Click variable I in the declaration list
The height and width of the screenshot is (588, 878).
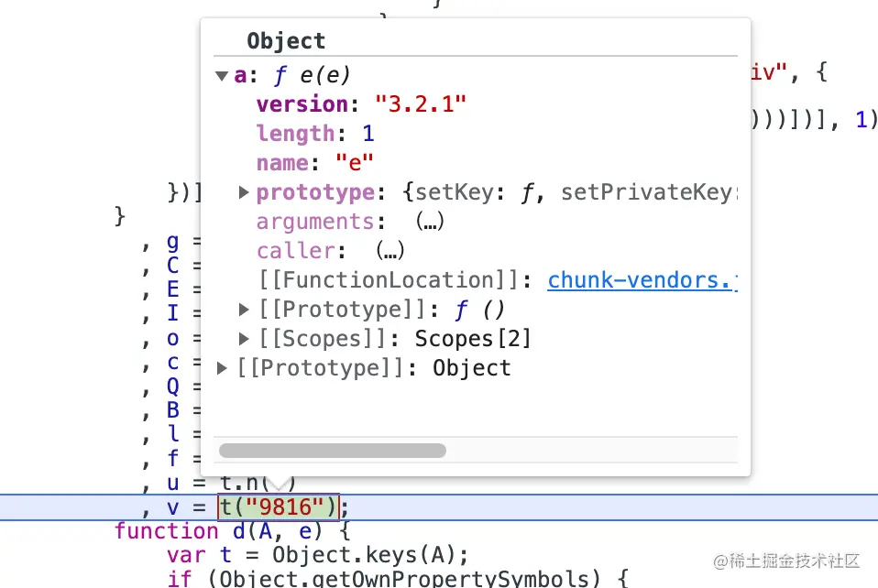click(173, 313)
